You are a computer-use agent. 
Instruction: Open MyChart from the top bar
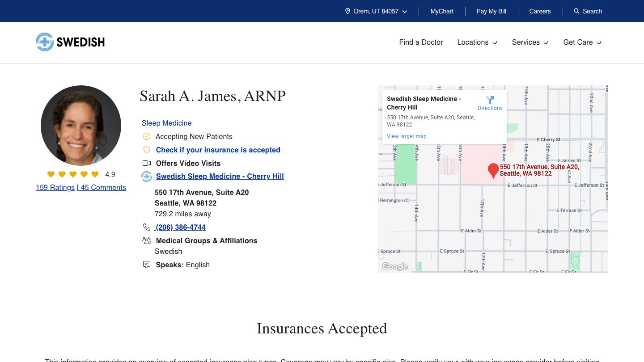[442, 11]
